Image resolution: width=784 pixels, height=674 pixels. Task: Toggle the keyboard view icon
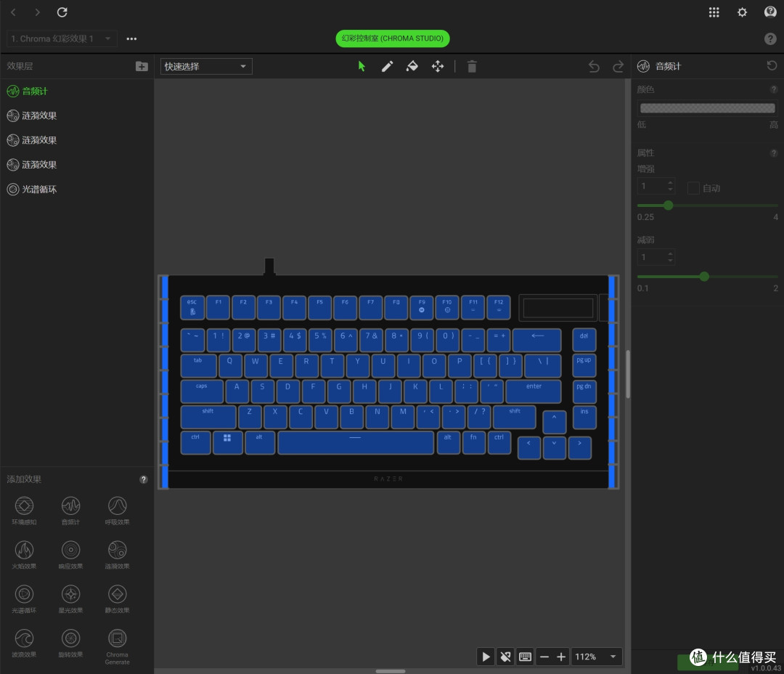(x=525, y=657)
